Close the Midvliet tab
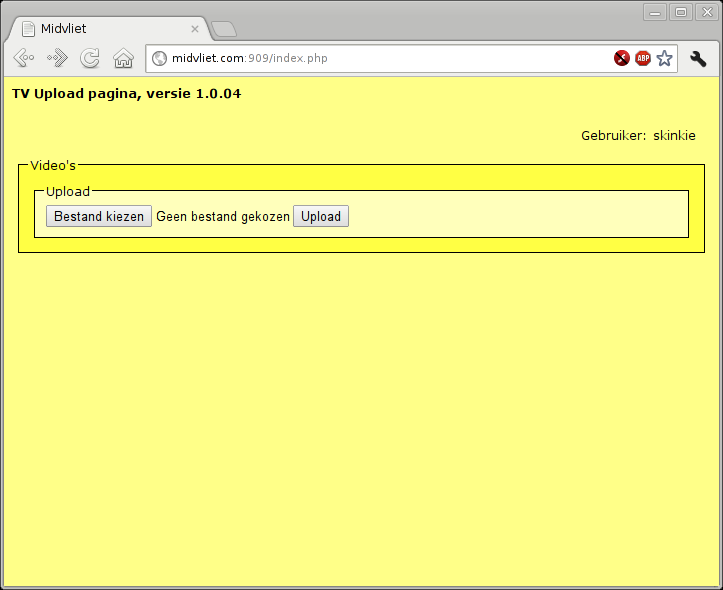The image size is (723, 590). [195, 29]
